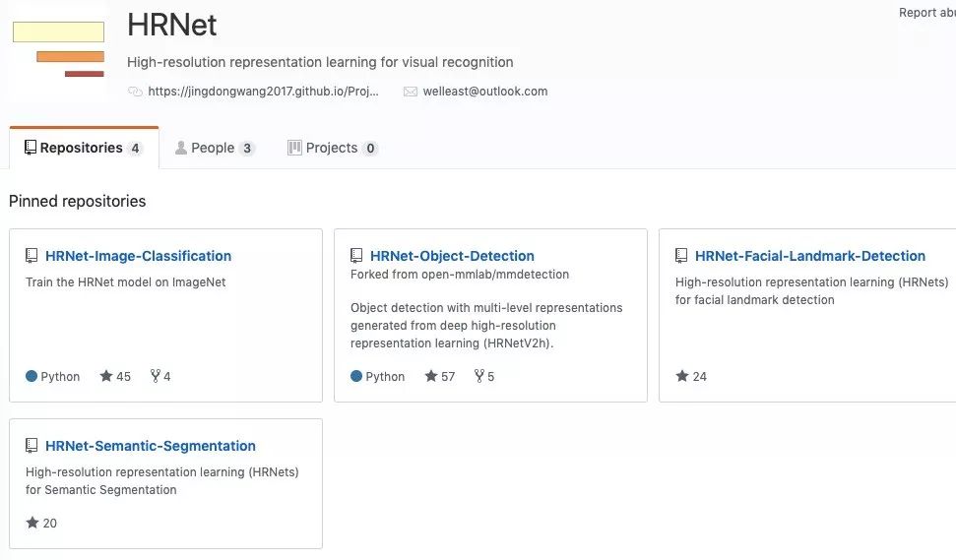Click the HRNet organization avatar logo

[57, 50]
